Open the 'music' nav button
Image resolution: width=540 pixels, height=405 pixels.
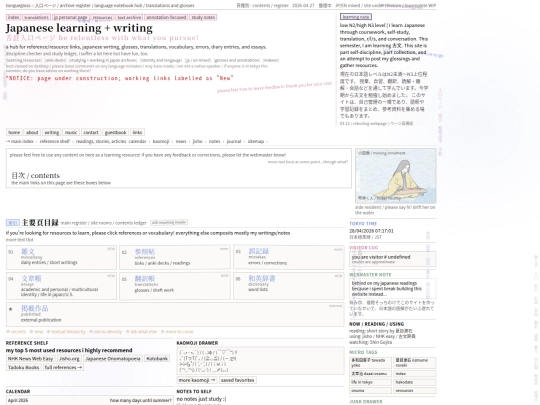click(71, 132)
